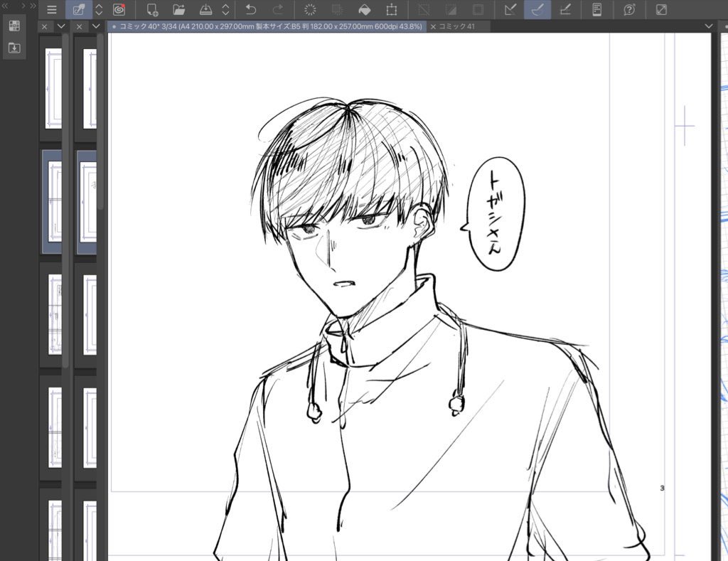The width and height of the screenshot is (728, 561).
Task: Click the grid layout icon in left sidebar
Action: pyautogui.click(x=14, y=26)
